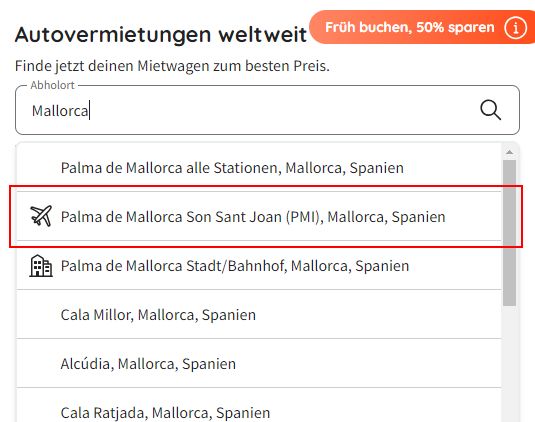This screenshot has height=422, width=535.
Task: Click the building icon for Stadt/Bahnhof entry
Action: click(x=41, y=265)
